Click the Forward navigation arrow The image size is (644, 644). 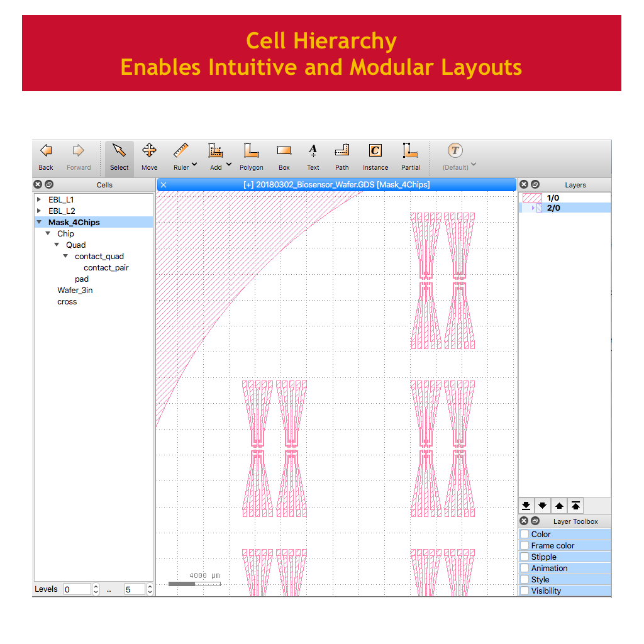[78, 151]
